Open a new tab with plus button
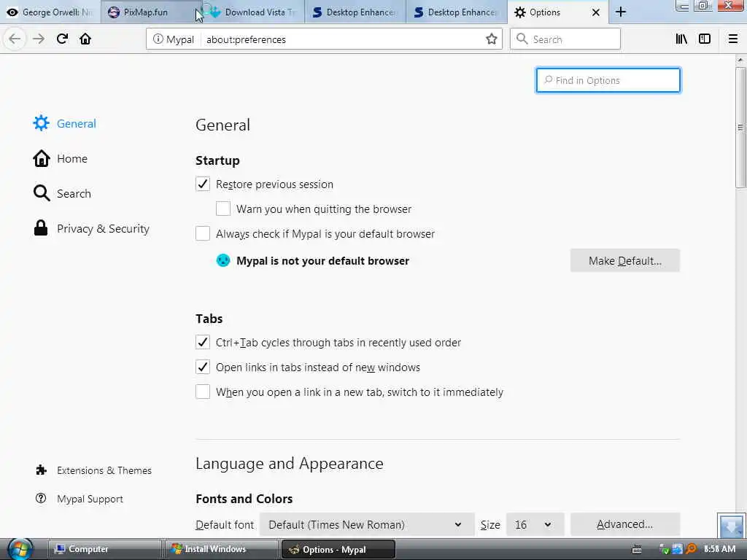This screenshot has height=560, width=747. point(620,12)
